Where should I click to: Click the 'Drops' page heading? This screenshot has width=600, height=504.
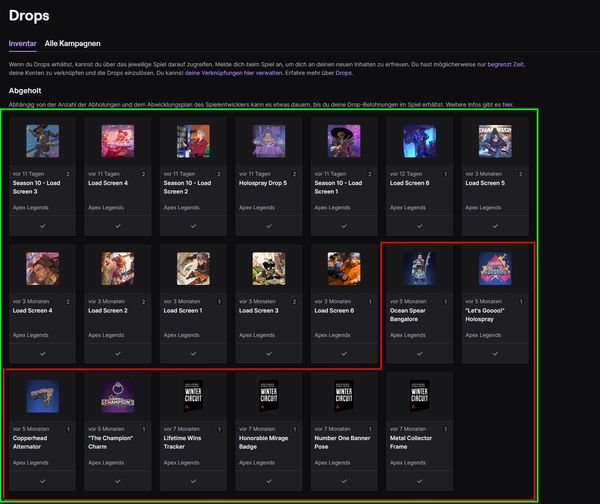coord(29,16)
